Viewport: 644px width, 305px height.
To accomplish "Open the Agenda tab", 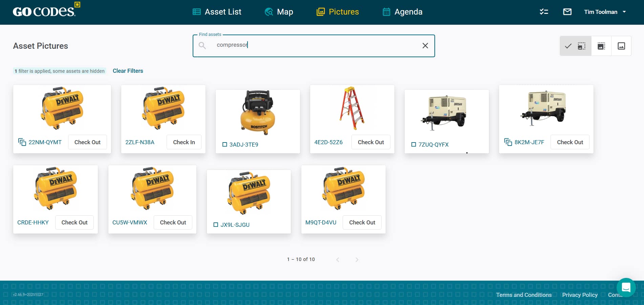I will click(x=402, y=12).
